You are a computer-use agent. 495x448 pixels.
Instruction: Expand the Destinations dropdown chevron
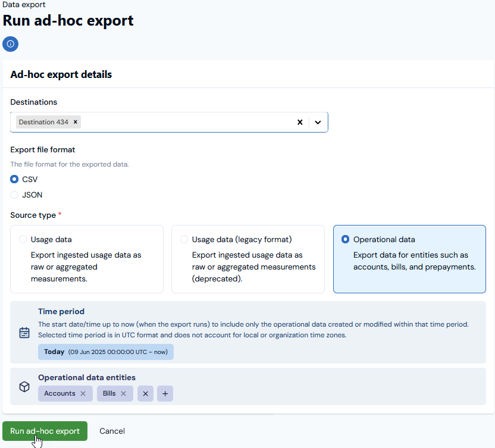pyautogui.click(x=318, y=122)
